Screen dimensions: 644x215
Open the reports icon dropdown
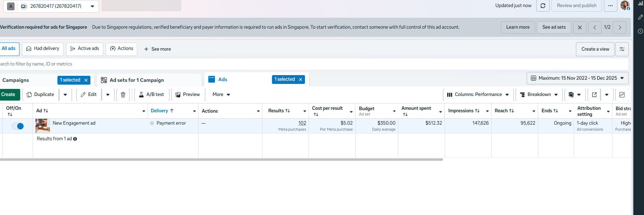tap(574, 95)
